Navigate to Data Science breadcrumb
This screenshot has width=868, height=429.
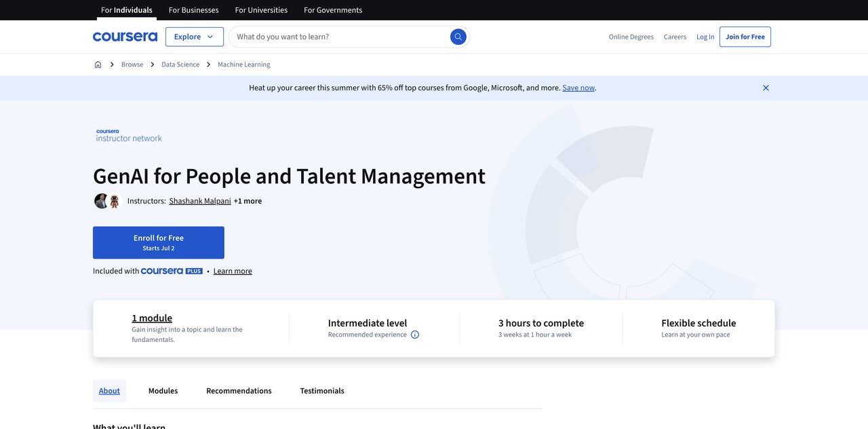(180, 64)
